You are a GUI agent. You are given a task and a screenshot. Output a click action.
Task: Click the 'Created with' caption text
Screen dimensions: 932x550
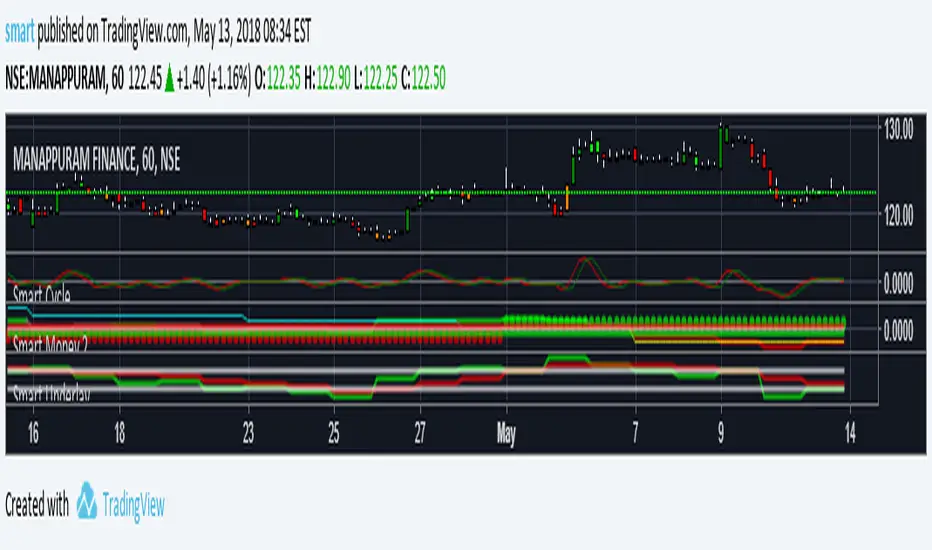pyautogui.click(x=37, y=505)
